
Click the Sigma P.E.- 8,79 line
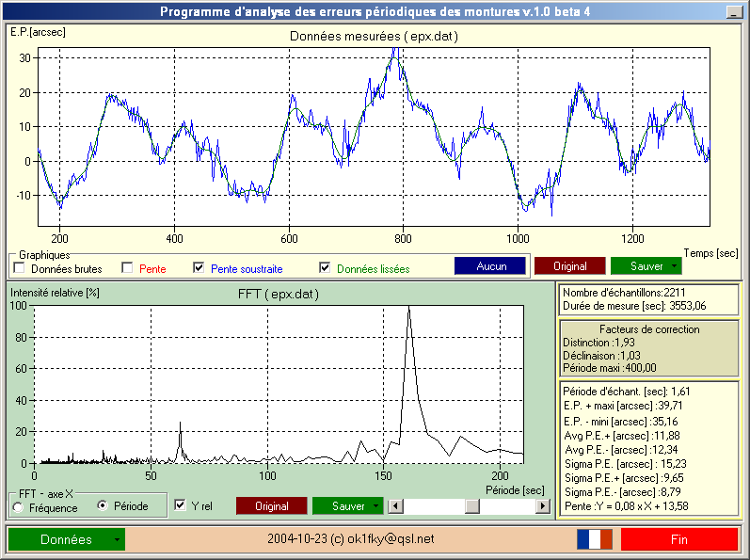622,491
